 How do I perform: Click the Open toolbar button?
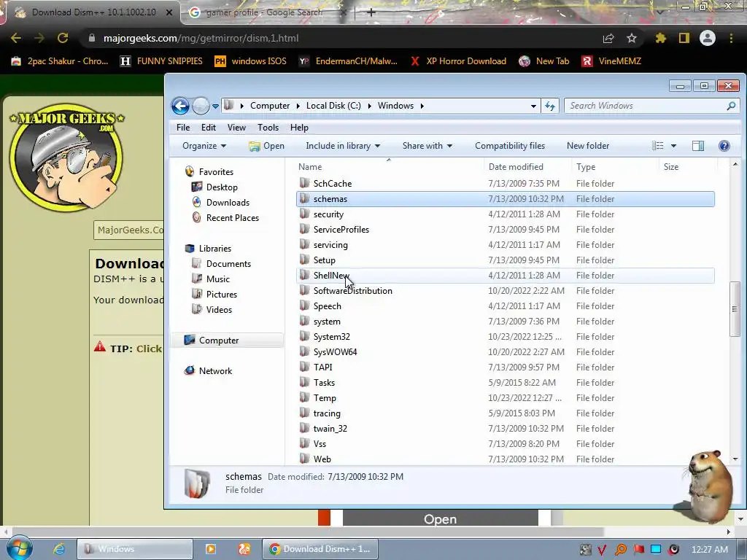(266, 146)
